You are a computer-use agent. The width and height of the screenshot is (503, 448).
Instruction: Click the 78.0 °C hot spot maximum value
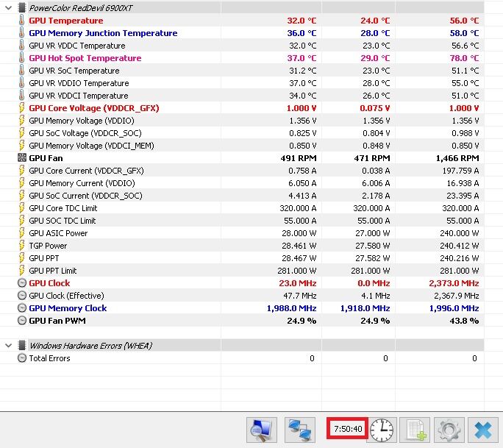click(464, 58)
